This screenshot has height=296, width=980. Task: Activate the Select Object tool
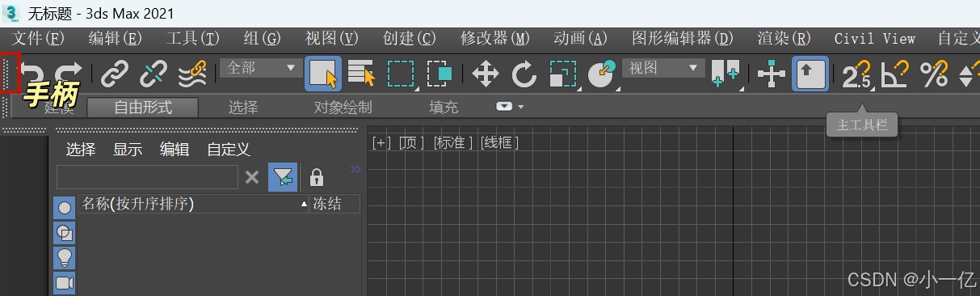tap(323, 74)
